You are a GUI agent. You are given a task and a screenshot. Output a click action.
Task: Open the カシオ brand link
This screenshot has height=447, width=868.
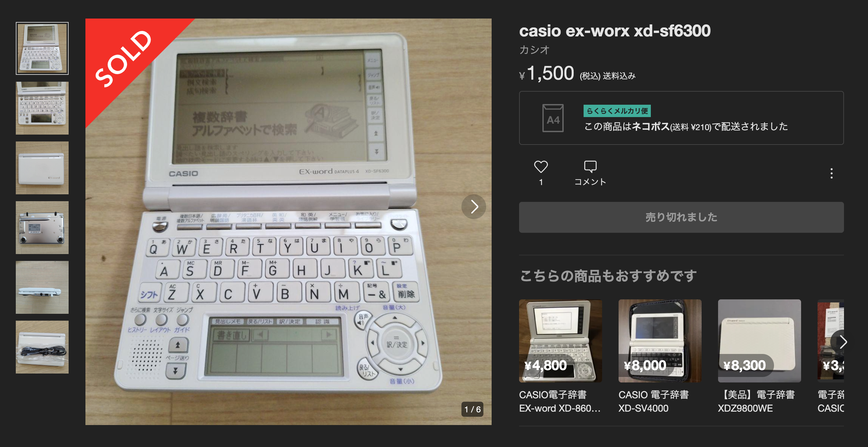(534, 50)
